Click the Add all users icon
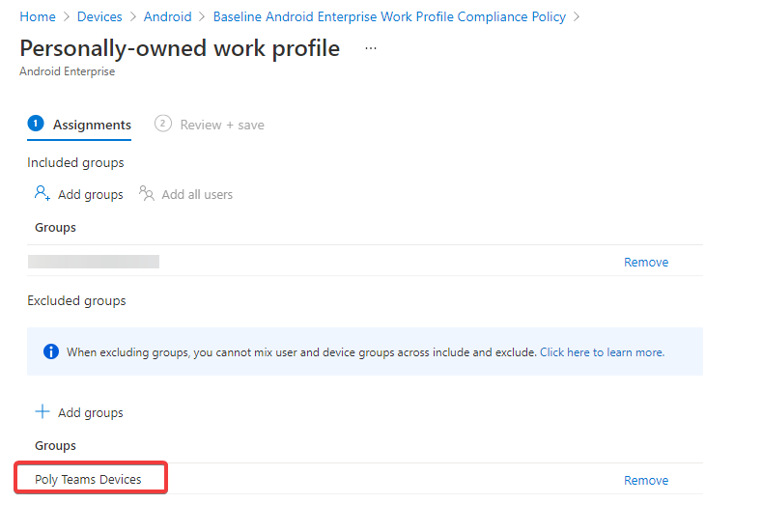Viewport: 762px width, 532px height. coord(146,193)
